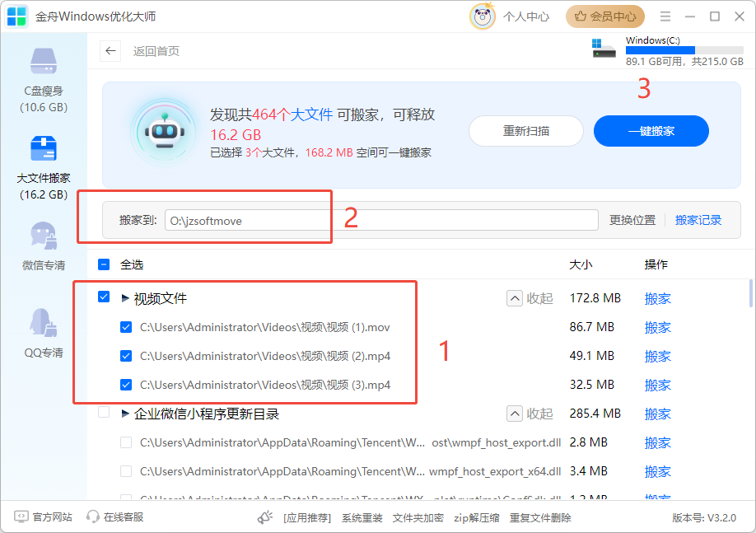
Task: Click 搬家 for 视频 (1).mov
Action: [658, 328]
